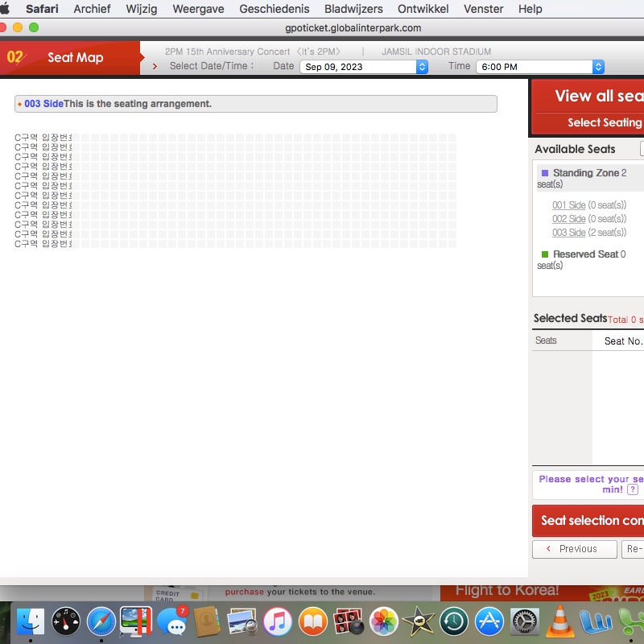Select the 003 Side link

click(569, 232)
